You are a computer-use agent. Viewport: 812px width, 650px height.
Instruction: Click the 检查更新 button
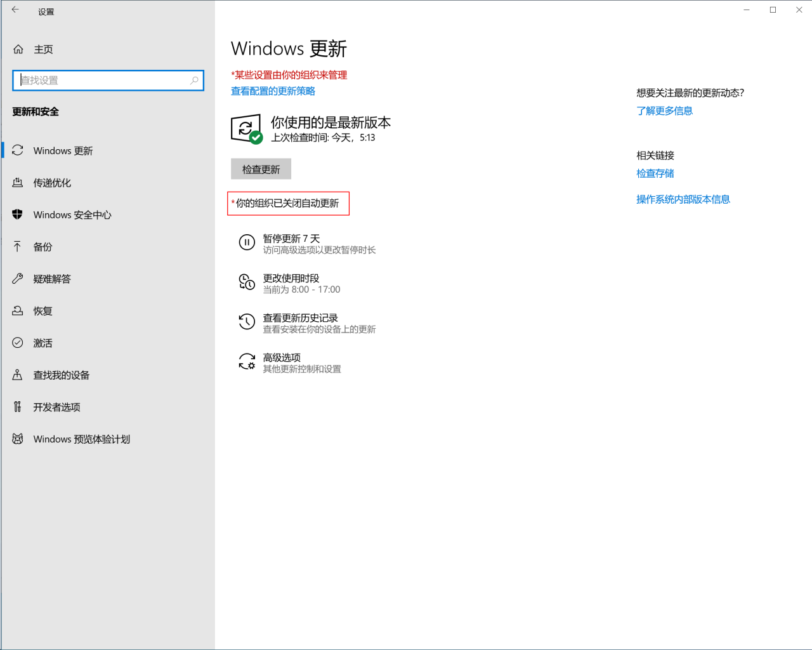[x=261, y=169]
